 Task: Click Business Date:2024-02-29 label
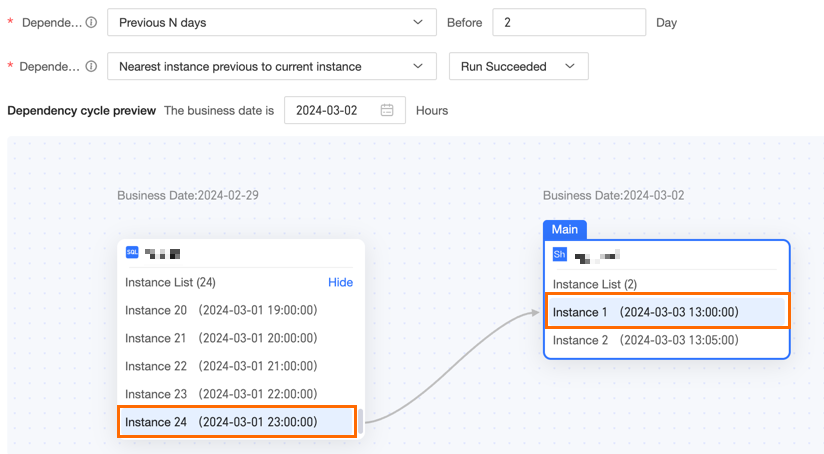pos(188,195)
